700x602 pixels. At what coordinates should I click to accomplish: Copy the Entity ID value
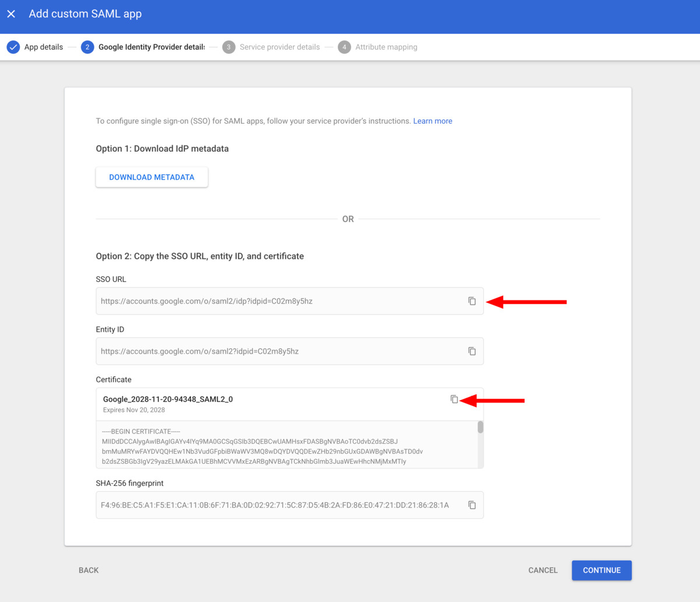point(472,351)
